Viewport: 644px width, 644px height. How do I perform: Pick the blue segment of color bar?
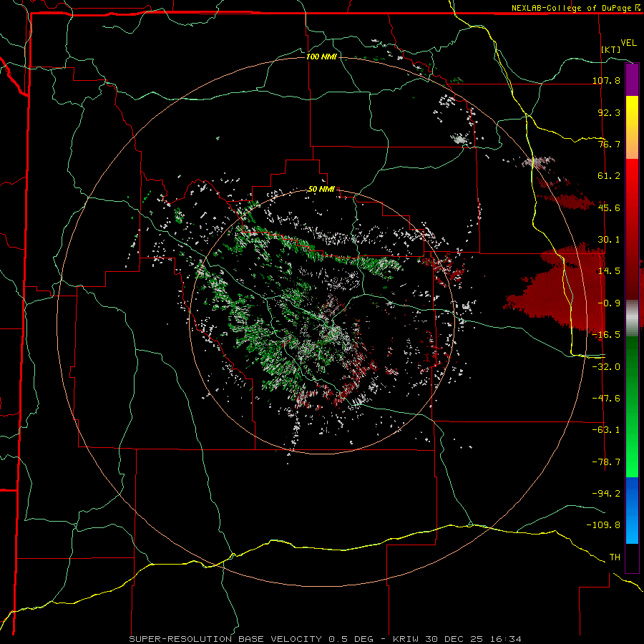coord(632,510)
